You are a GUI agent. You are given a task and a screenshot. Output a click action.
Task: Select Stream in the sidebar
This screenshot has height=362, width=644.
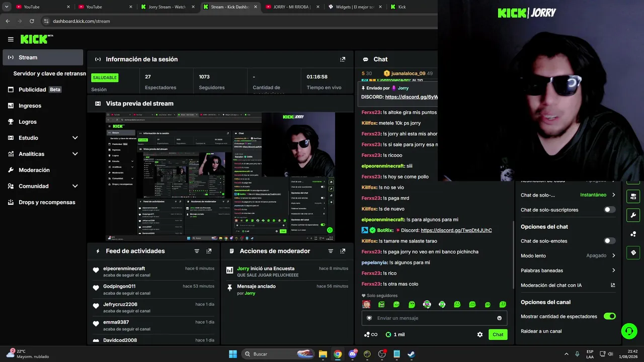coord(43,57)
